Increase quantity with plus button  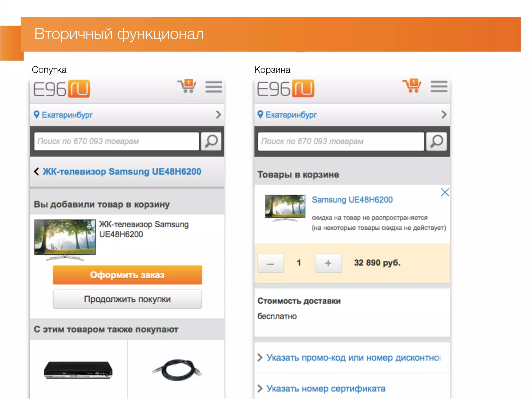click(x=328, y=263)
